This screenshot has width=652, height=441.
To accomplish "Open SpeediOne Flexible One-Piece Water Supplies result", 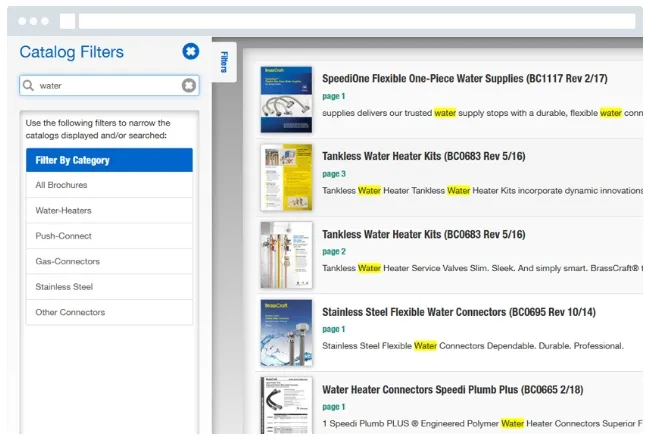I will click(x=464, y=79).
